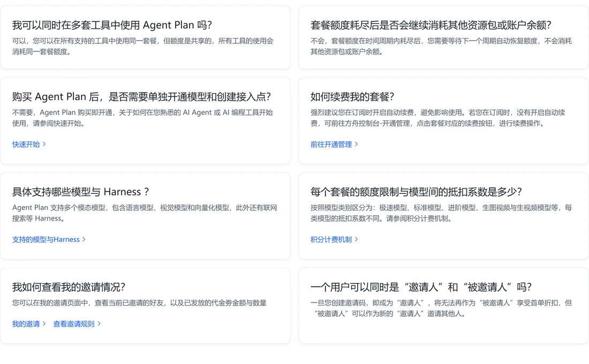
Task: Click the chevron arrow beside 支持的模型与Harness
Action: coord(84,239)
